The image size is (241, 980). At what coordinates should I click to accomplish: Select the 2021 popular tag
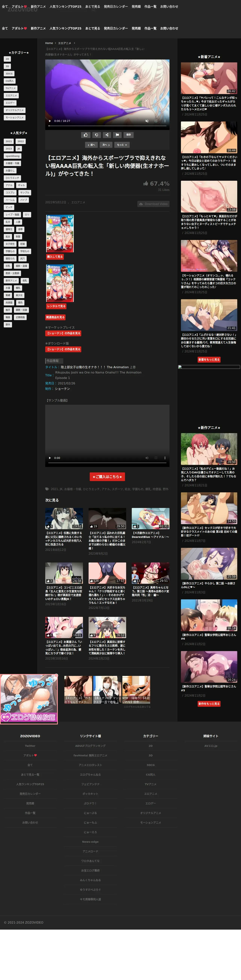[x=9, y=142]
